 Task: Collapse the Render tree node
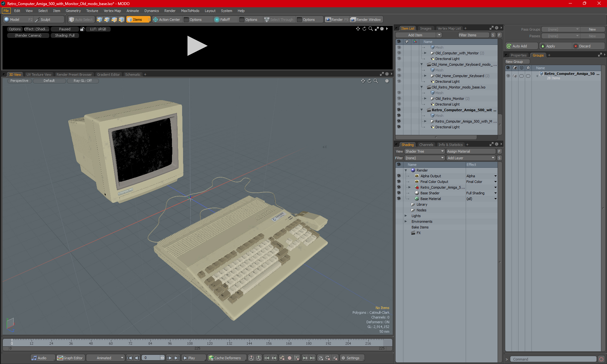tap(406, 170)
